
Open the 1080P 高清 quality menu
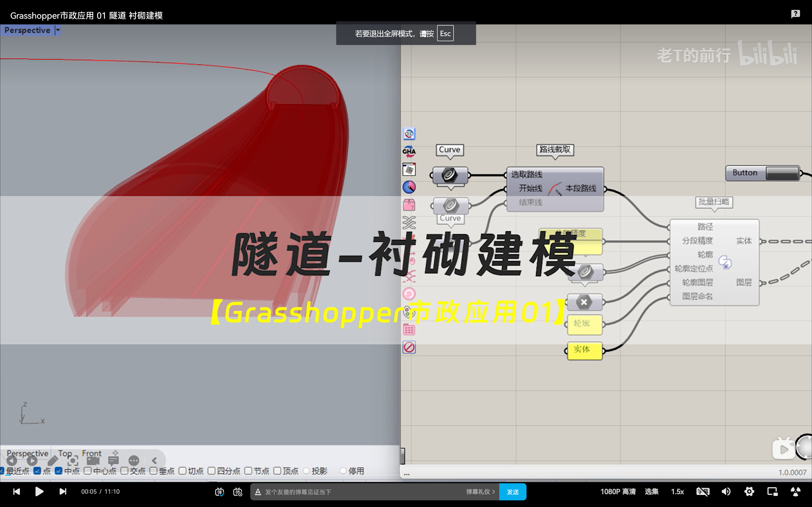point(618,491)
